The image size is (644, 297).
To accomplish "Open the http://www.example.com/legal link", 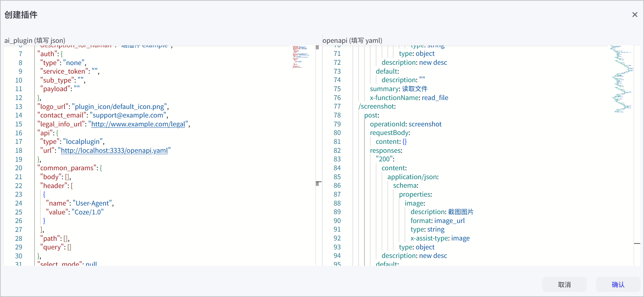I will 138,124.
